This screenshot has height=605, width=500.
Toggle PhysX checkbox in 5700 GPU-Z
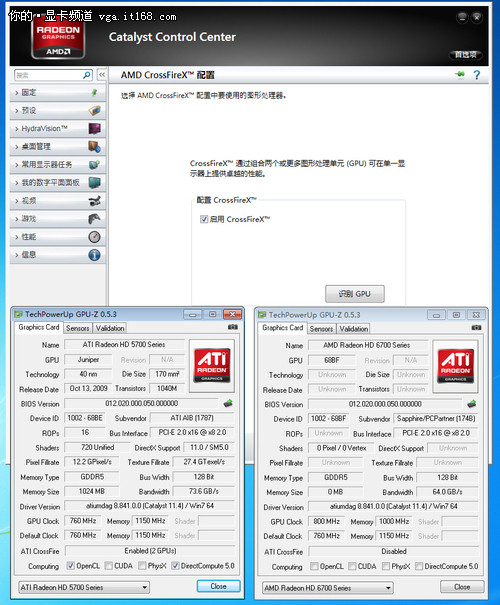(142, 566)
